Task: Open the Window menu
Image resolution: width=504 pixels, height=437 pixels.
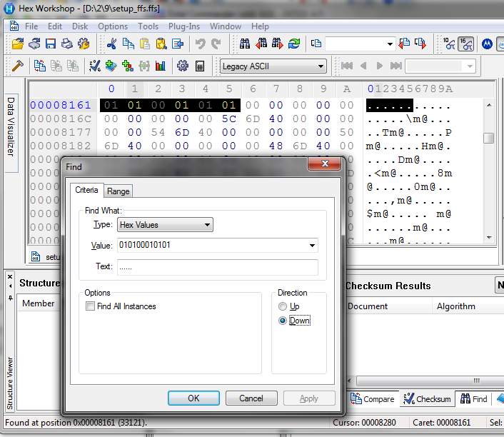Action: pyautogui.click(x=226, y=26)
